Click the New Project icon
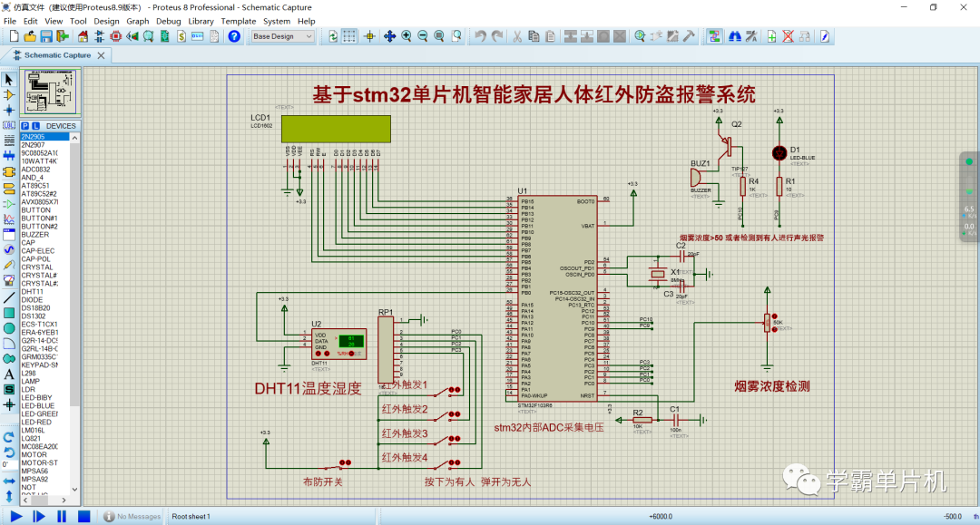This screenshot has height=525, width=980. 14,36
